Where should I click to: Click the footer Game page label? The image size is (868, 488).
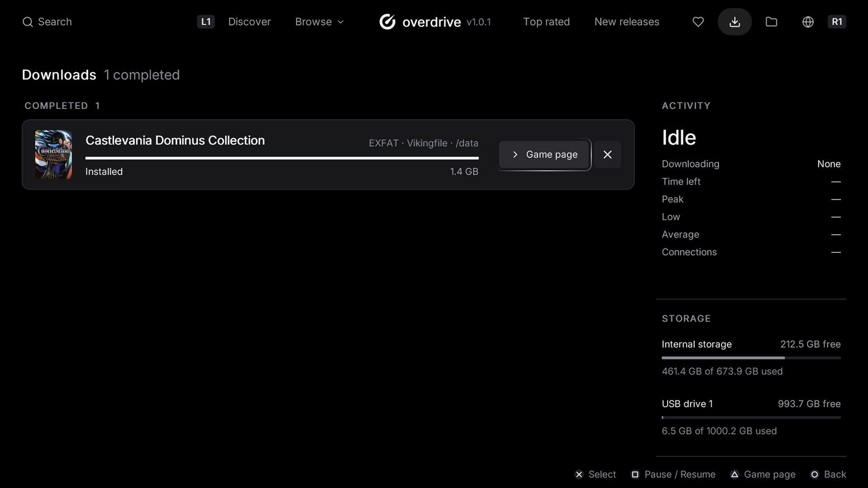click(769, 474)
